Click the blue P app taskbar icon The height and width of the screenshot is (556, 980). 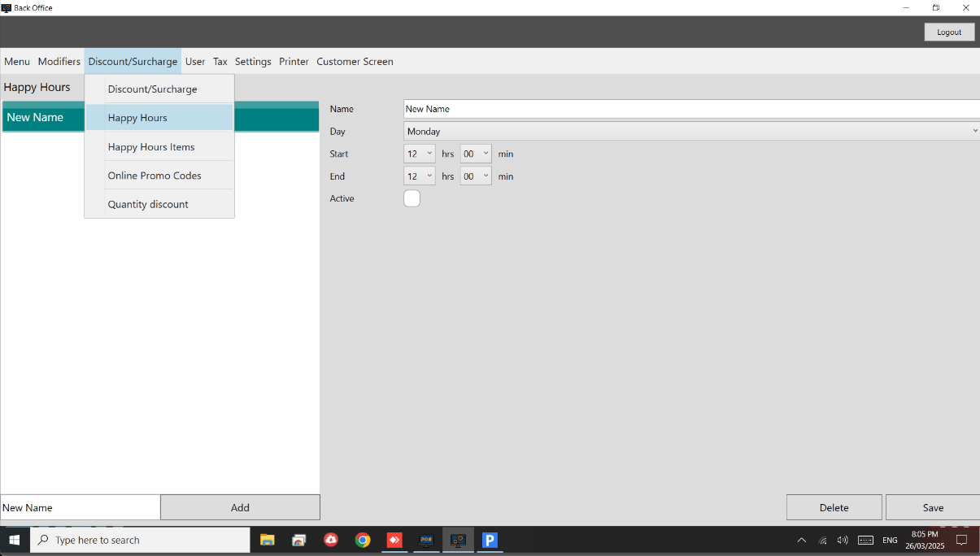coord(490,540)
